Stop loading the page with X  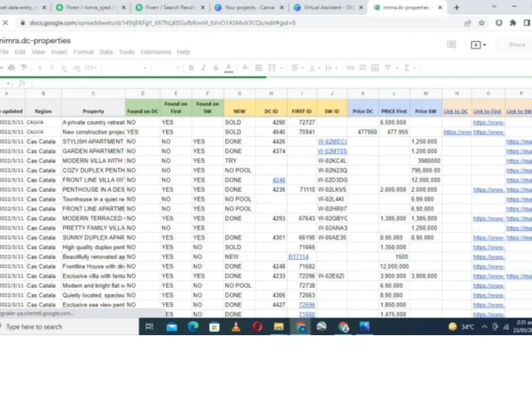coord(5,23)
